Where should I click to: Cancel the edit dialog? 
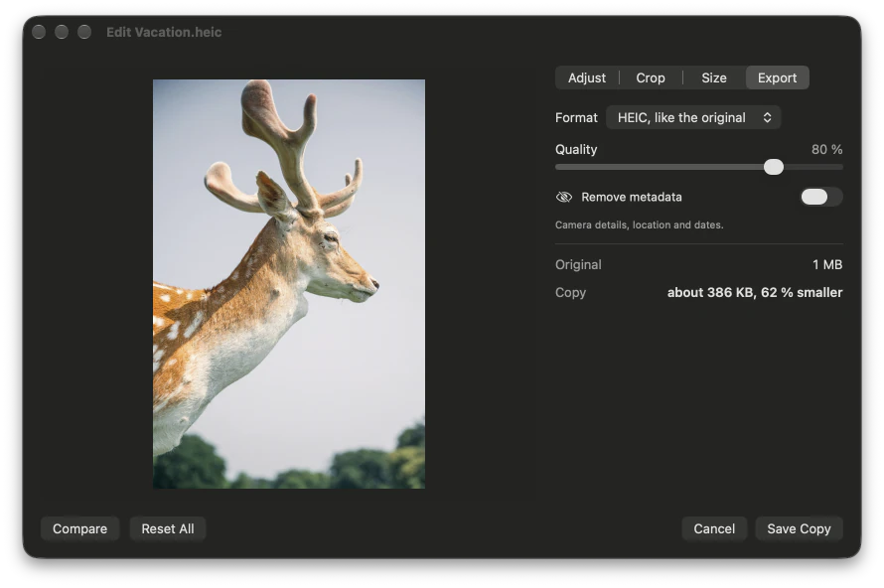click(x=714, y=528)
